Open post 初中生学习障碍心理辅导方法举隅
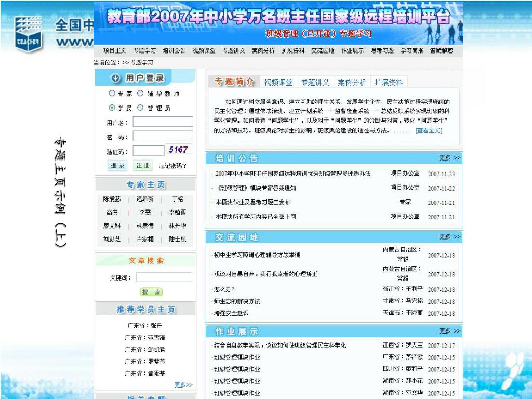Screen dimensions: 532x399 (257, 255)
